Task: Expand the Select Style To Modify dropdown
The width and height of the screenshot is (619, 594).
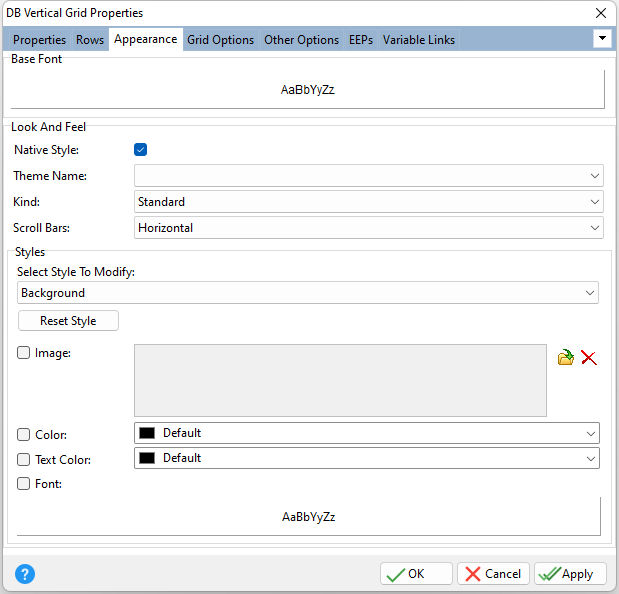Action: point(308,293)
